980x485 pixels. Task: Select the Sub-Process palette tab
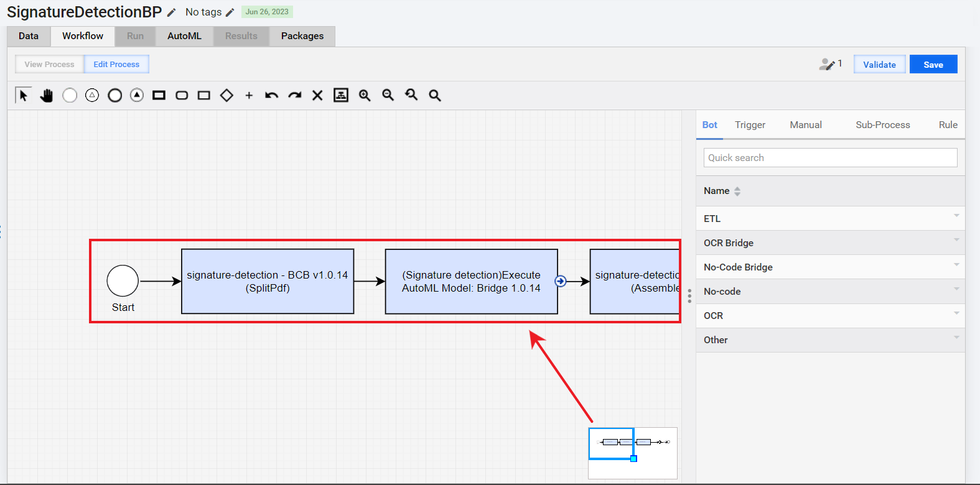click(x=883, y=125)
